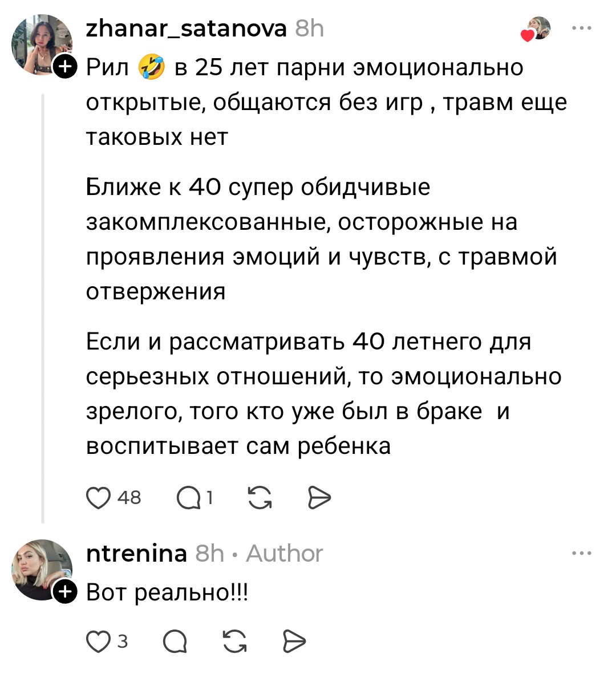
Task: Repost ntrenina's reply
Action: click(235, 642)
